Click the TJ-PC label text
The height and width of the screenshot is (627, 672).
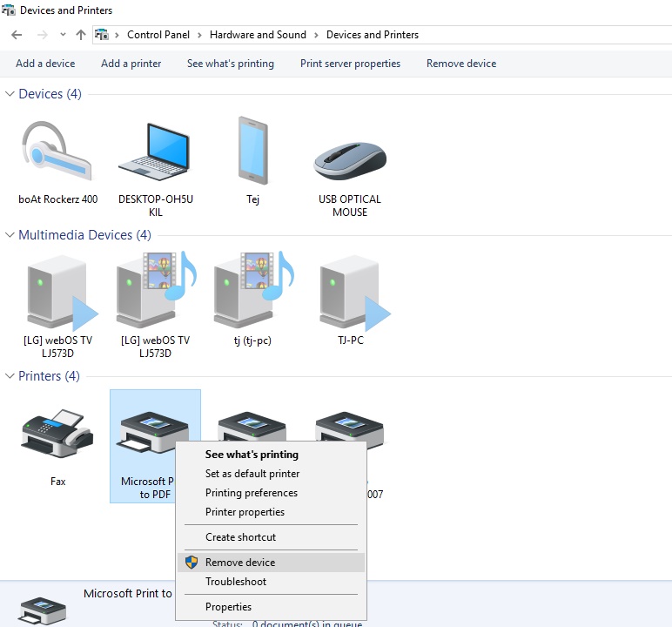point(351,340)
